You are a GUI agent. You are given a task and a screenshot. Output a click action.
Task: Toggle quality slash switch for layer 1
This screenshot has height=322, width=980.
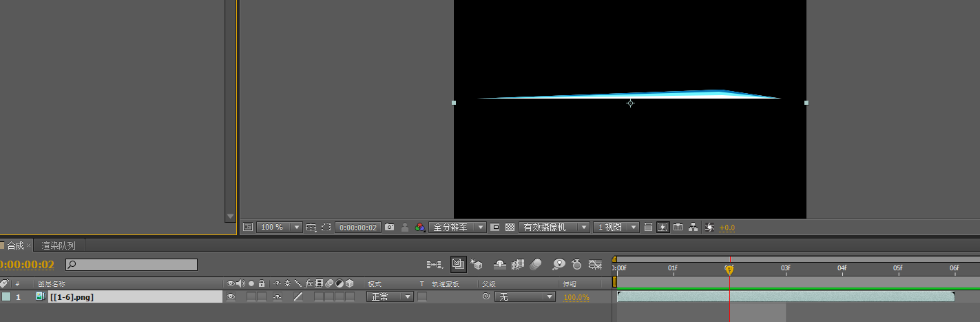point(298,296)
